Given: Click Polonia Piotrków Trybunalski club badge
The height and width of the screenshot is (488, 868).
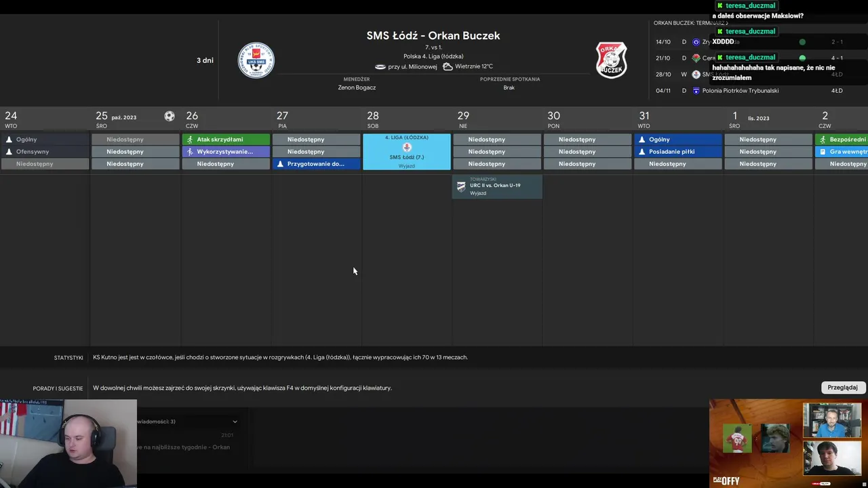Looking at the screenshot, I should click(x=696, y=91).
